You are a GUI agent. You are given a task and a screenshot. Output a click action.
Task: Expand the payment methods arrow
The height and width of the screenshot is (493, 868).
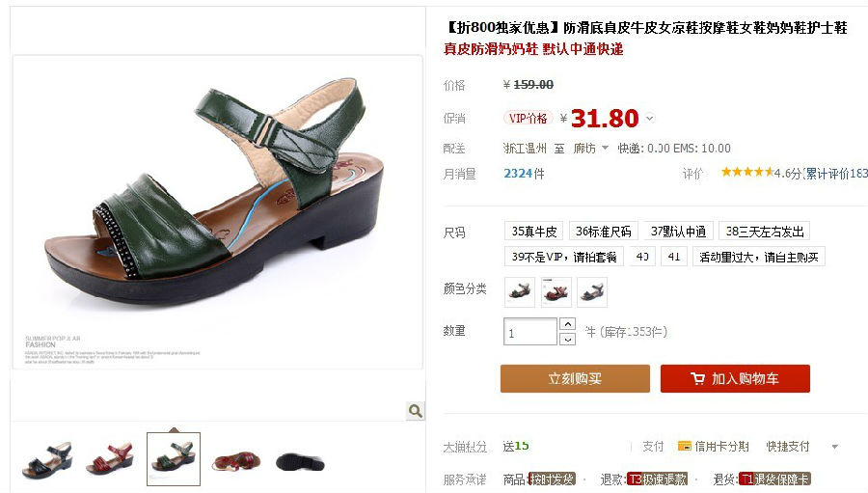pyautogui.click(x=835, y=447)
